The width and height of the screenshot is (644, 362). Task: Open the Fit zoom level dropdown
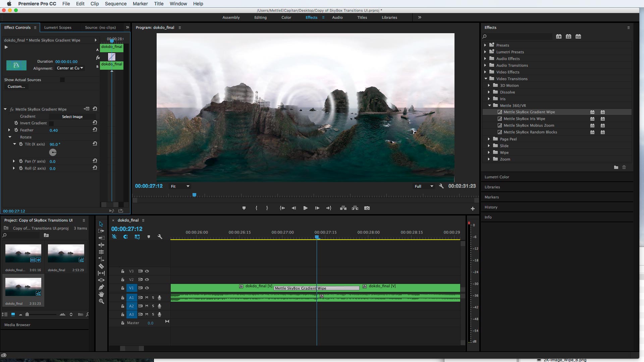(x=180, y=186)
